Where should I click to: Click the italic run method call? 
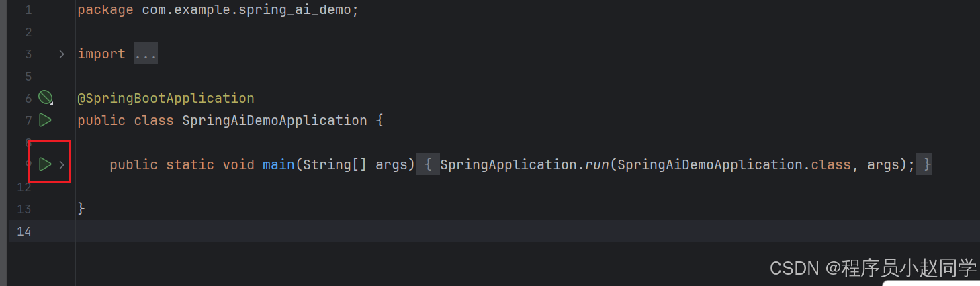596,164
